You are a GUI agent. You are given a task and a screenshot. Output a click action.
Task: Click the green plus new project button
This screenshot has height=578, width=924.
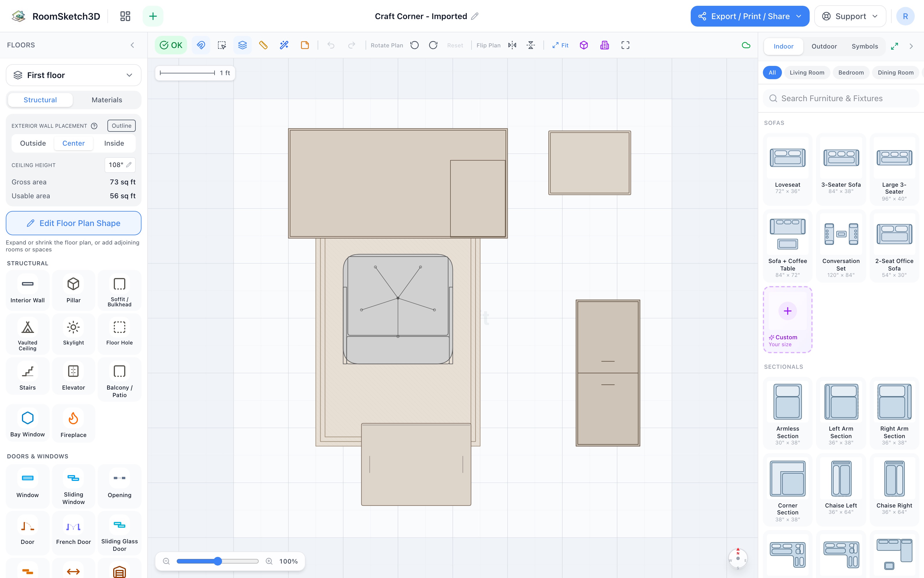click(153, 16)
